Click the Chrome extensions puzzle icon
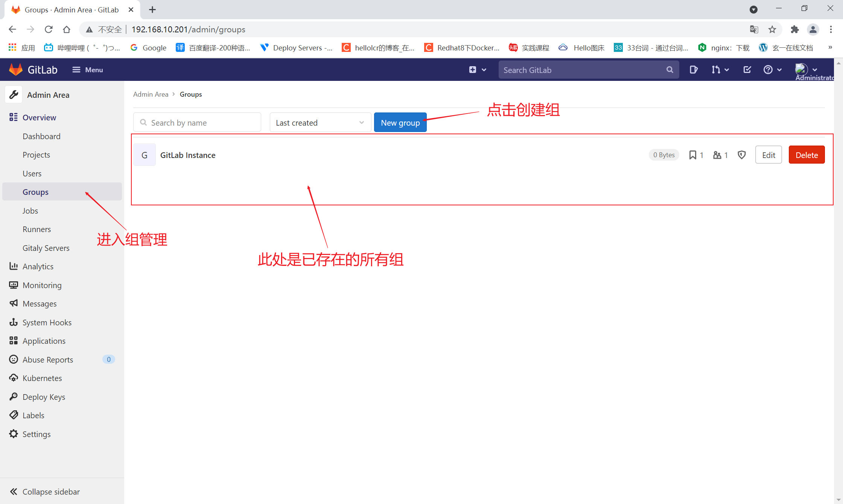 tap(794, 29)
